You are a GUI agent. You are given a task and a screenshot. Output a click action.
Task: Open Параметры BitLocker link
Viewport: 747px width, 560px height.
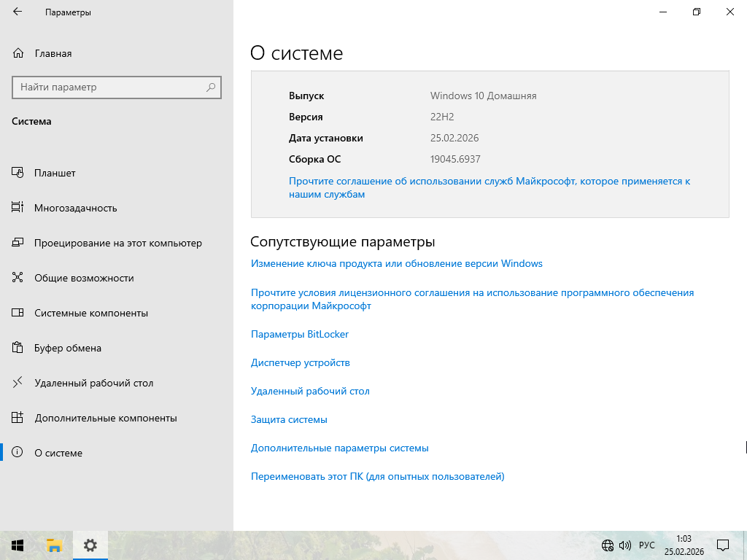click(x=300, y=334)
